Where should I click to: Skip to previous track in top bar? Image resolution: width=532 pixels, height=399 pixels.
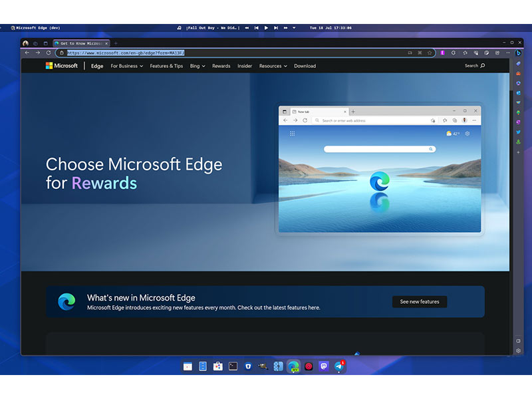pyautogui.click(x=257, y=28)
